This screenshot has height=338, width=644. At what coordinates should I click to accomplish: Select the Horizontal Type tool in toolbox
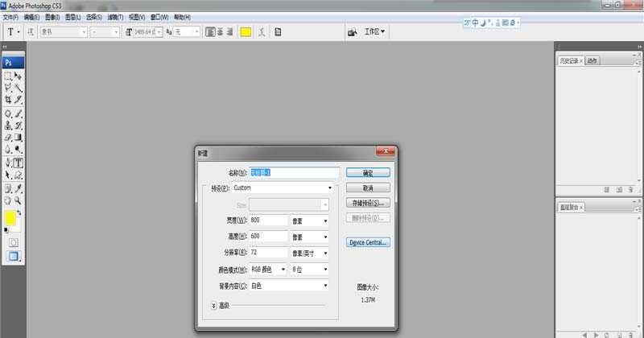[18, 163]
